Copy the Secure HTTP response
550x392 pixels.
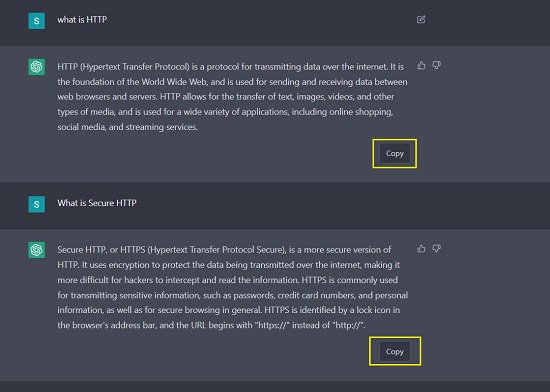click(395, 351)
